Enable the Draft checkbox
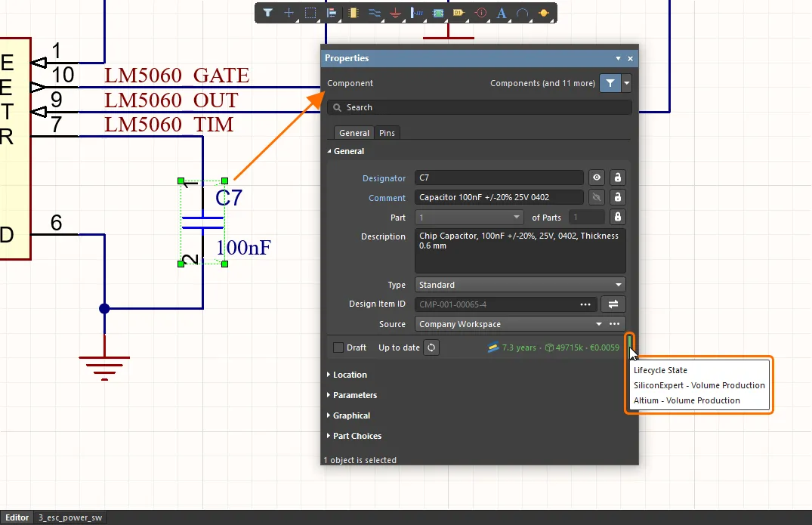The width and height of the screenshot is (812, 525). tap(338, 347)
